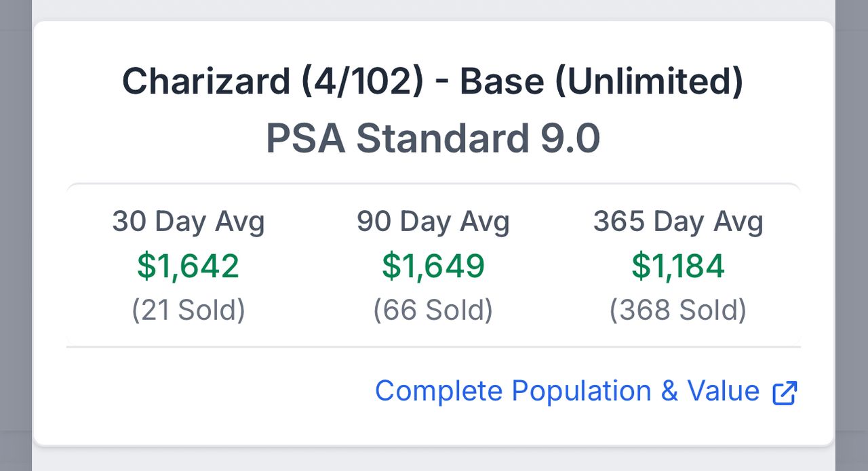Open the external link arrow icon
The width and height of the screenshot is (868, 471).
[785, 392]
